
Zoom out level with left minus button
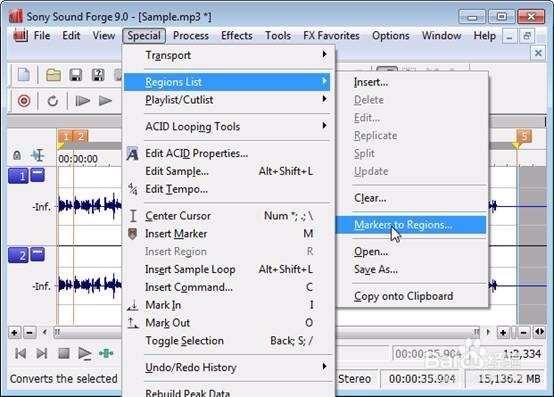(x=30, y=332)
